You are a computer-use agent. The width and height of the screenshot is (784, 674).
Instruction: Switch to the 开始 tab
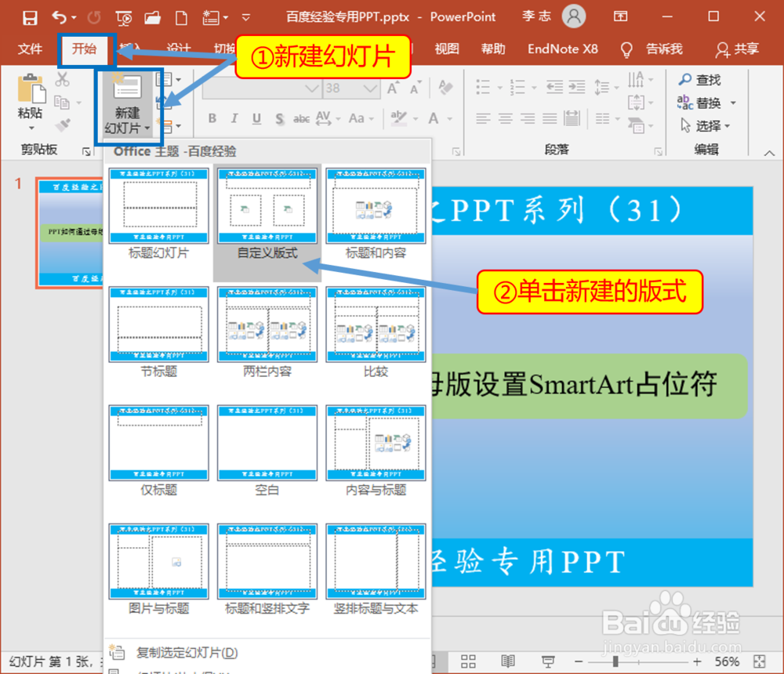[x=84, y=49]
